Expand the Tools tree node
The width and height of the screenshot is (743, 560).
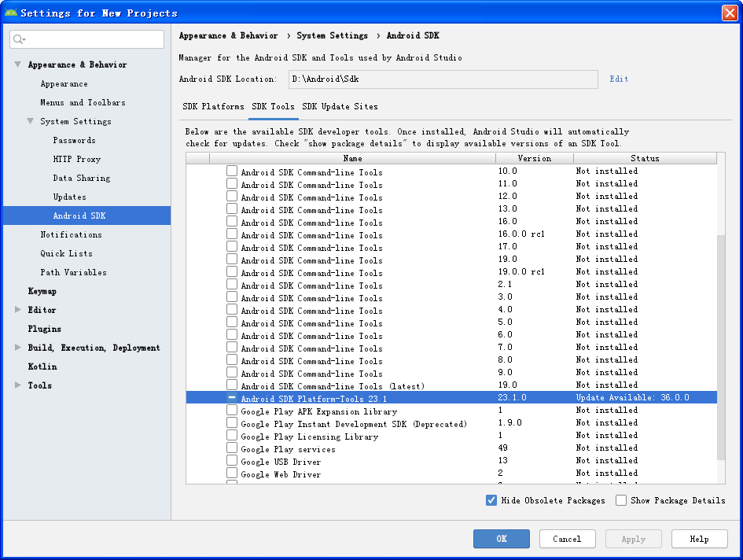[17, 385]
